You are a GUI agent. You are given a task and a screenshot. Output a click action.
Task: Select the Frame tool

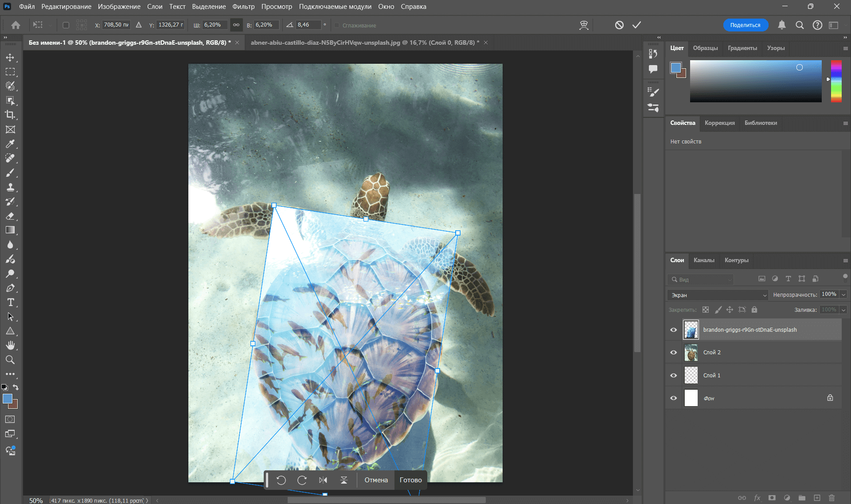[x=10, y=129]
